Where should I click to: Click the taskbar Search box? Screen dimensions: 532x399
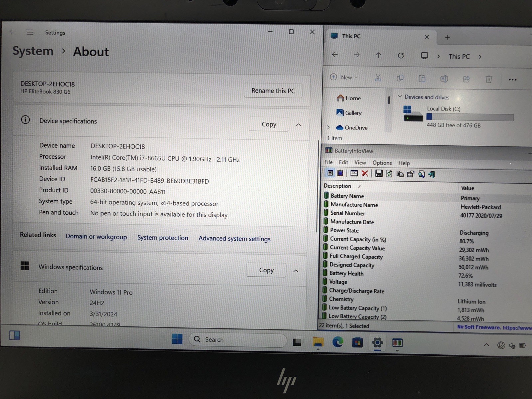pos(238,339)
